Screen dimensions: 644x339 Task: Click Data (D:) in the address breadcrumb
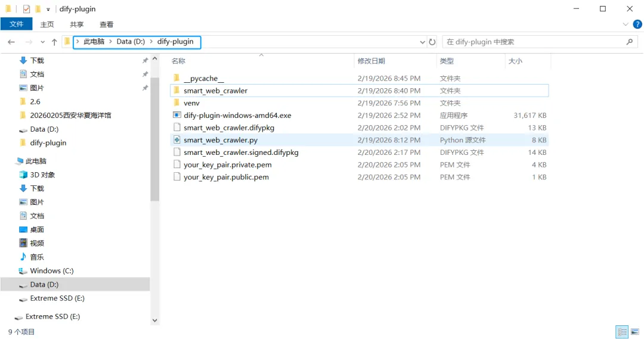(x=131, y=42)
